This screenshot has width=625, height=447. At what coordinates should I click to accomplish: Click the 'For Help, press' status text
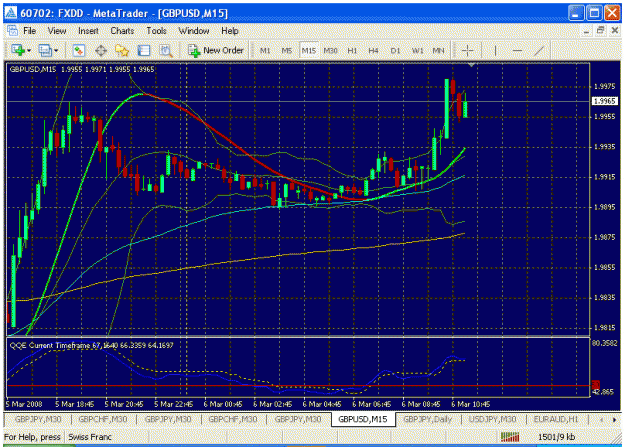32,437
